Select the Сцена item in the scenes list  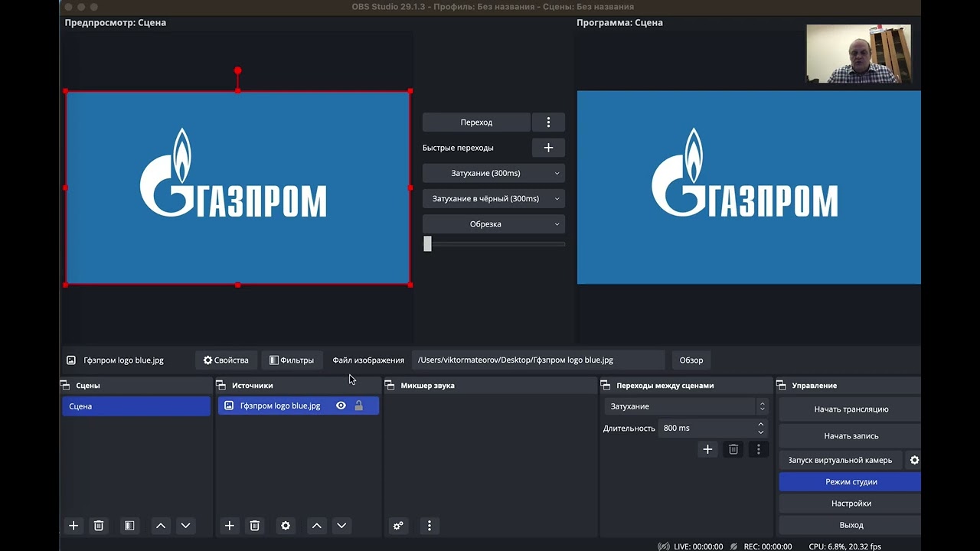tap(136, 406)
